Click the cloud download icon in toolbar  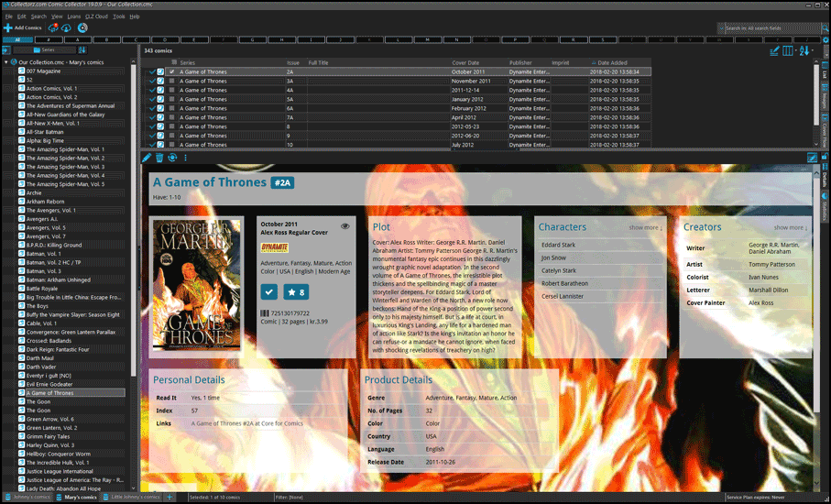tap(66, 27)
